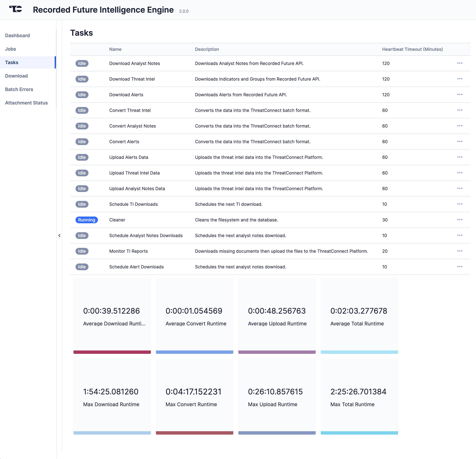Click the Idle badge on Schedule Alert Downloads
This screenshot has width=476, height=459.
point(82,267)
